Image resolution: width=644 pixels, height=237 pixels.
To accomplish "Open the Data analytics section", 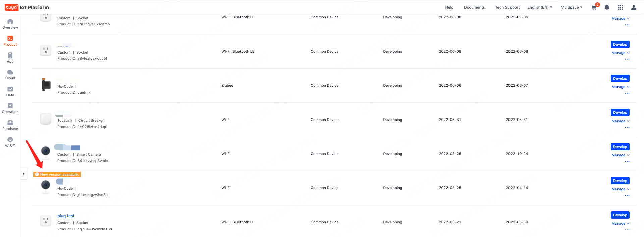I will coord(10,92).
